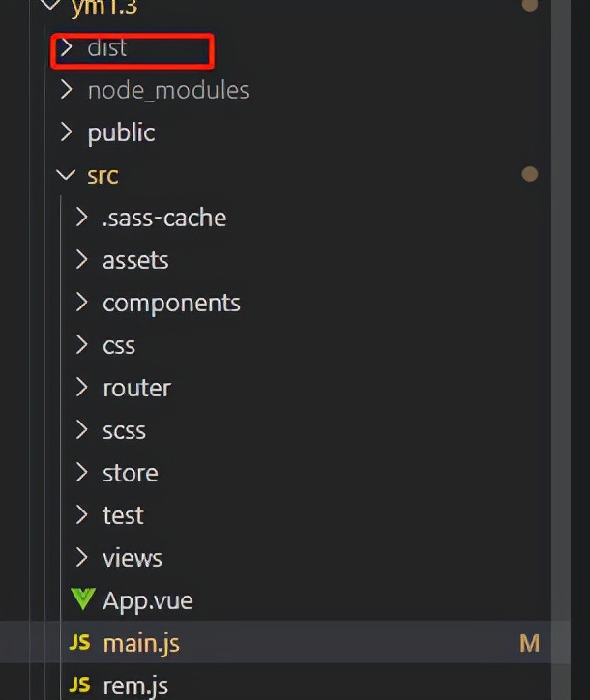Open the rem.js file
This screenshot has height=700, width=590.
point(136,685)
